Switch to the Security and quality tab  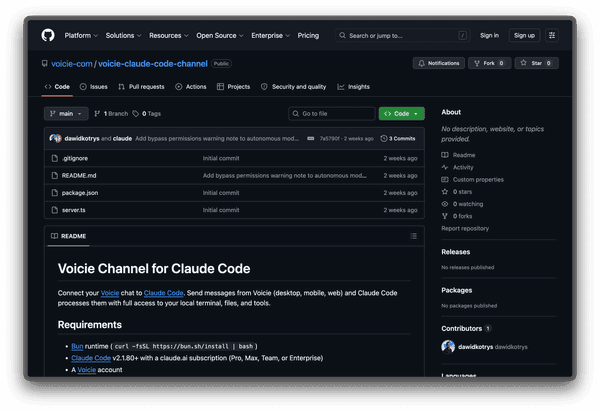click(293, 87)
